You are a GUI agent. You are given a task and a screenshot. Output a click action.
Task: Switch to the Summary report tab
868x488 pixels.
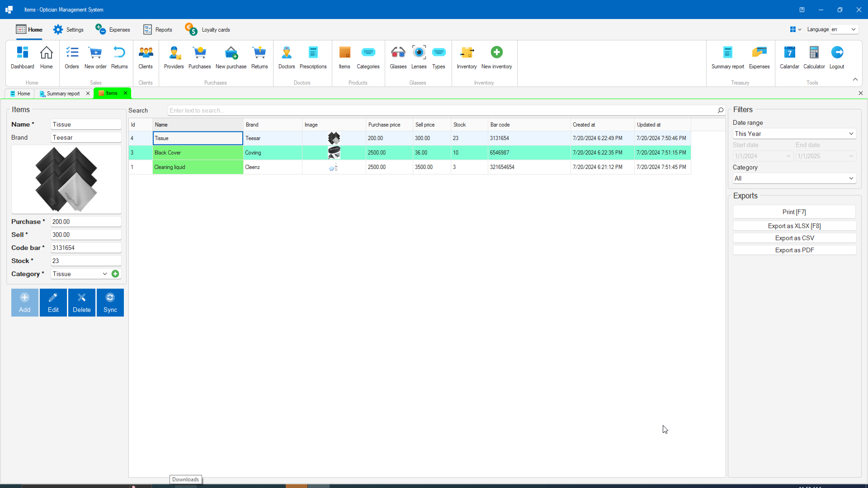tap(63, 94)
